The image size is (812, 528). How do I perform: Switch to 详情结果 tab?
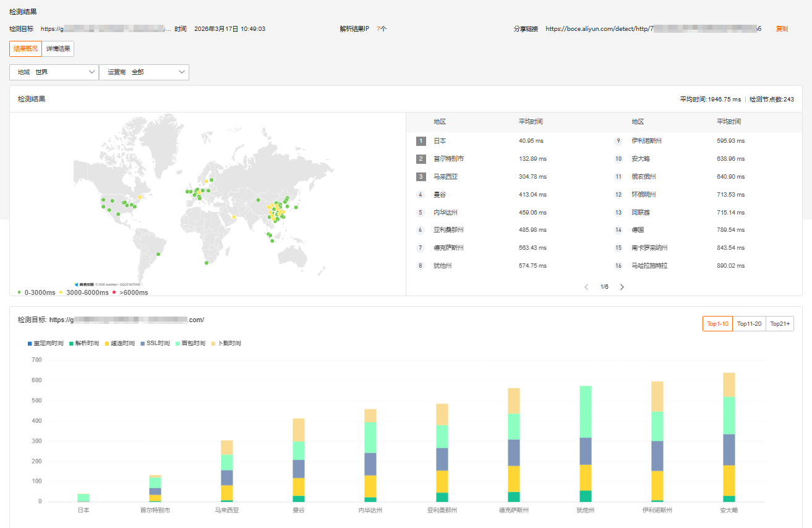pos(58,49)
